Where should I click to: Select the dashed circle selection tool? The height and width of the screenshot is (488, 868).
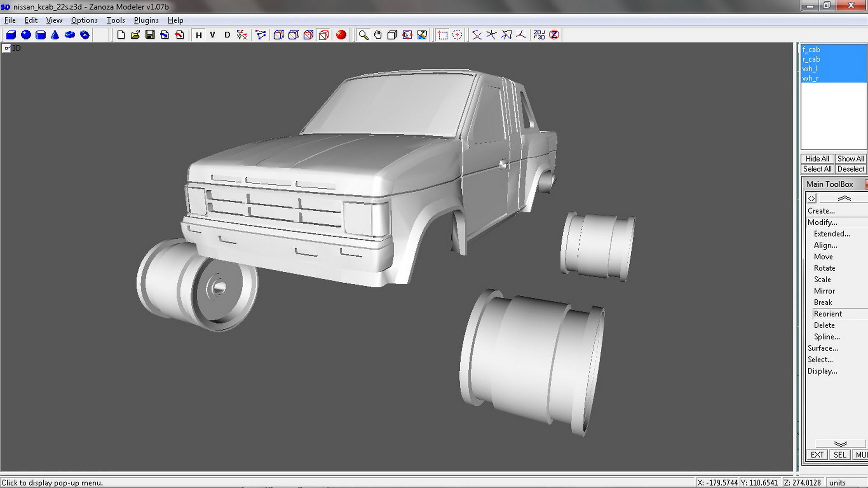point(457,35)
